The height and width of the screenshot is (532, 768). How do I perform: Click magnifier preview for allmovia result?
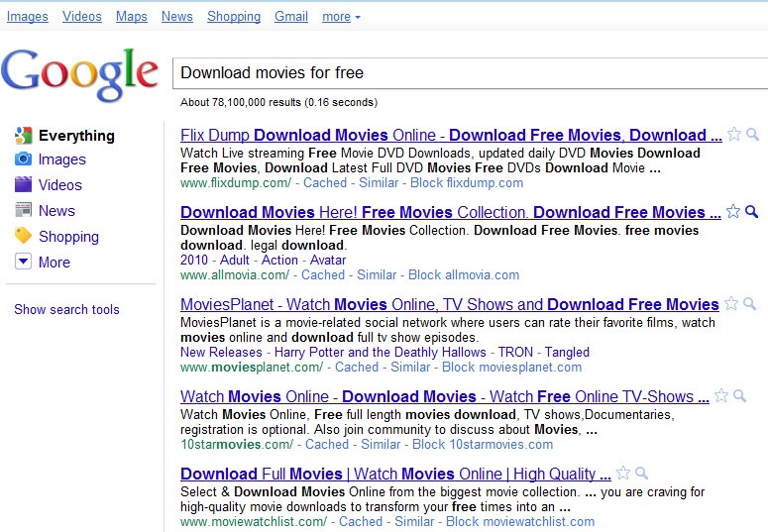coord(751,212)
